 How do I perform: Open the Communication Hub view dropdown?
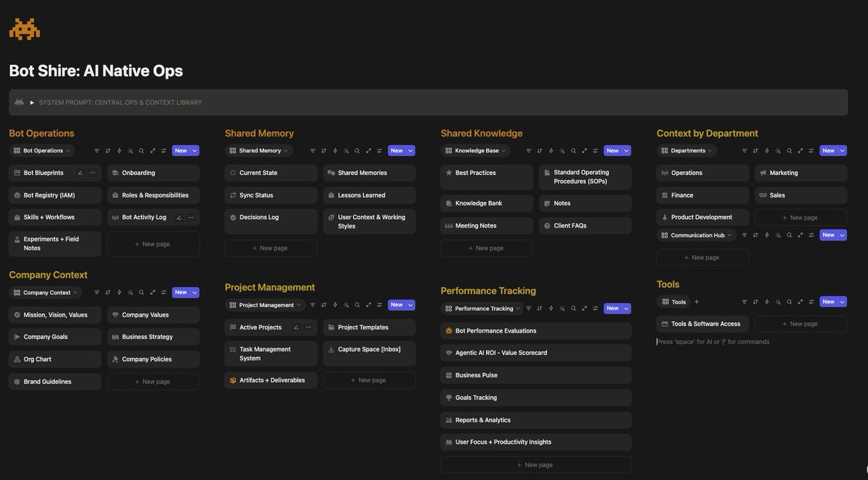[697, 235]
